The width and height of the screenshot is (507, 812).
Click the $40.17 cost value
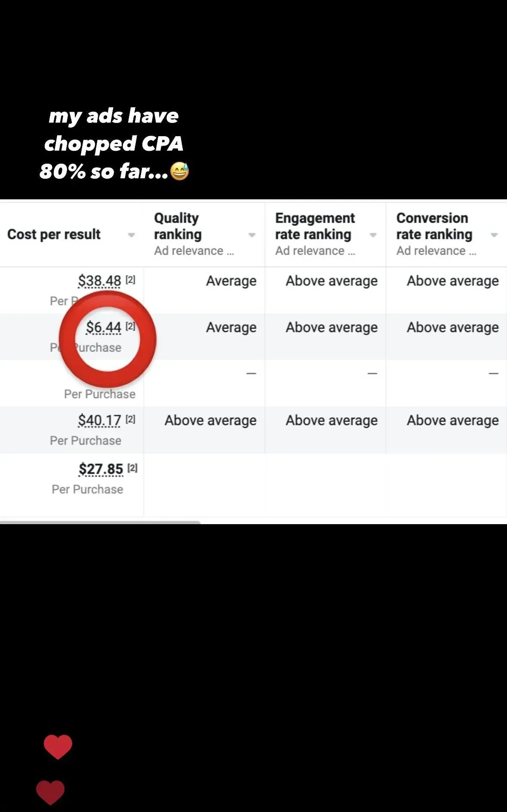(99, 420)
